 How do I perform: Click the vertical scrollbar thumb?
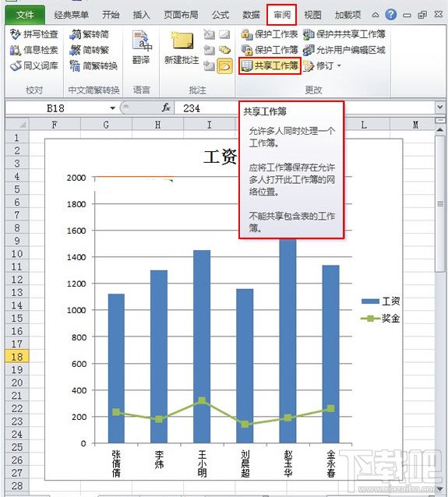pyautogui.click(x=440, y=203)
